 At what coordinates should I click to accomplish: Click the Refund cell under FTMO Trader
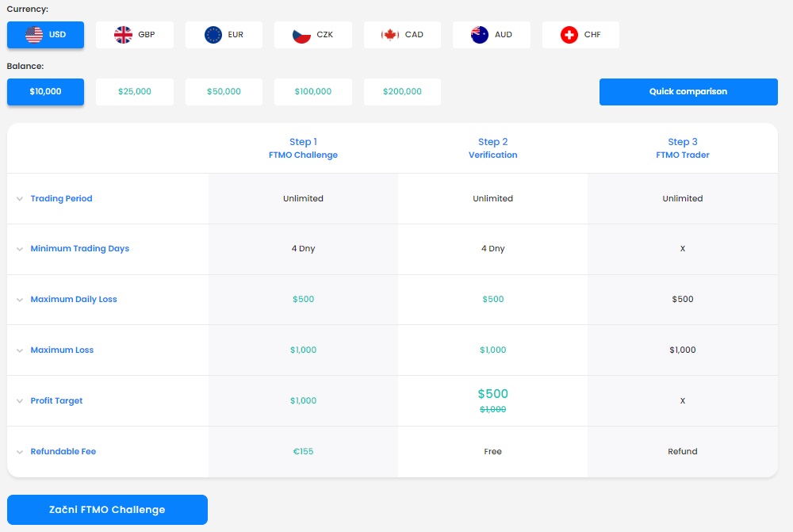point(683,451)
